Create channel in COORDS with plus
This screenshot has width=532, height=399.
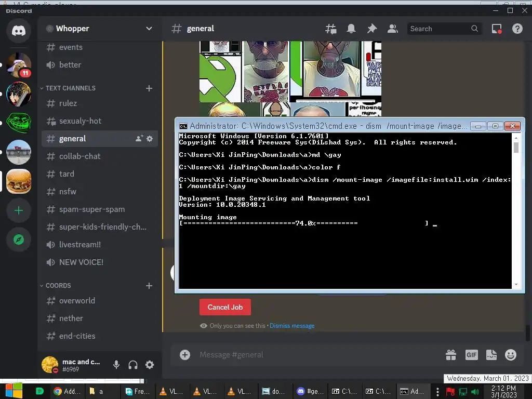coord(149,286)
